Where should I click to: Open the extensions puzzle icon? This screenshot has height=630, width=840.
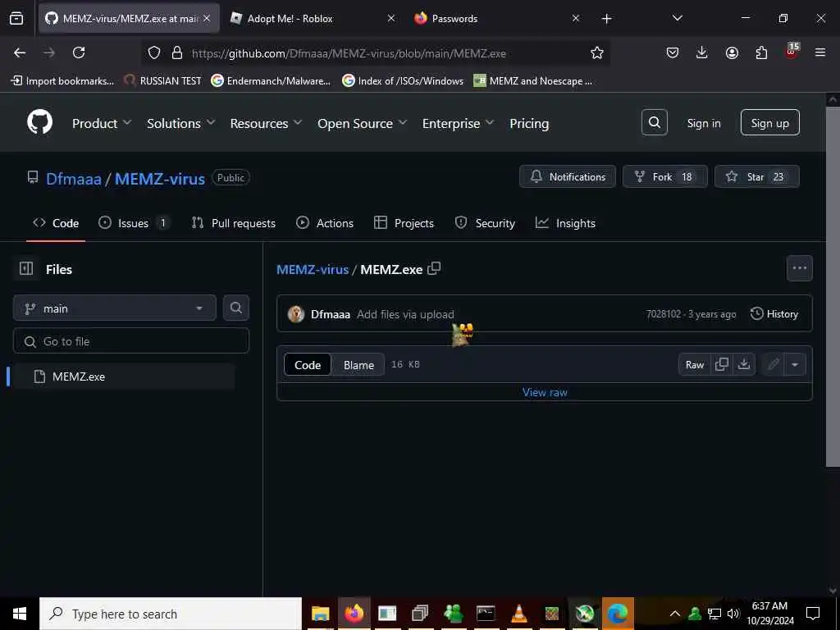(761, 52)
